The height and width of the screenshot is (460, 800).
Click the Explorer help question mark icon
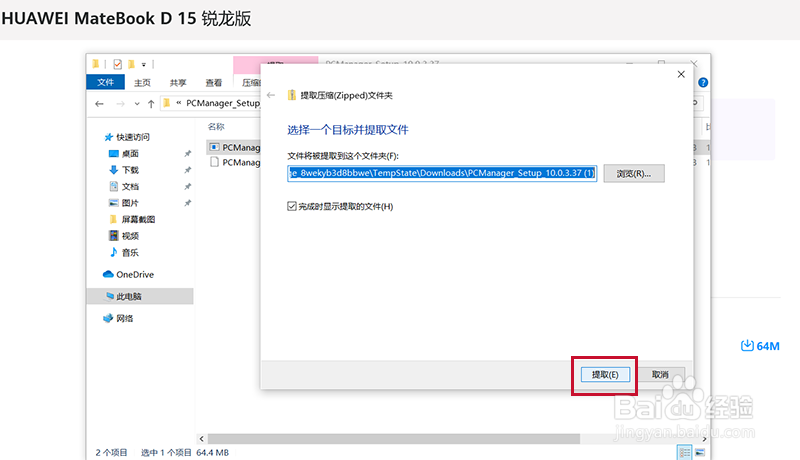(x=703, y=83)
